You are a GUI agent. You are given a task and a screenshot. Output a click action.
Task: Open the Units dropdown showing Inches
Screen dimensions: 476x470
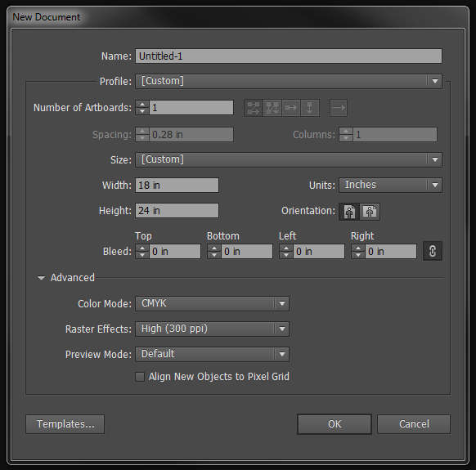point(390,185)
